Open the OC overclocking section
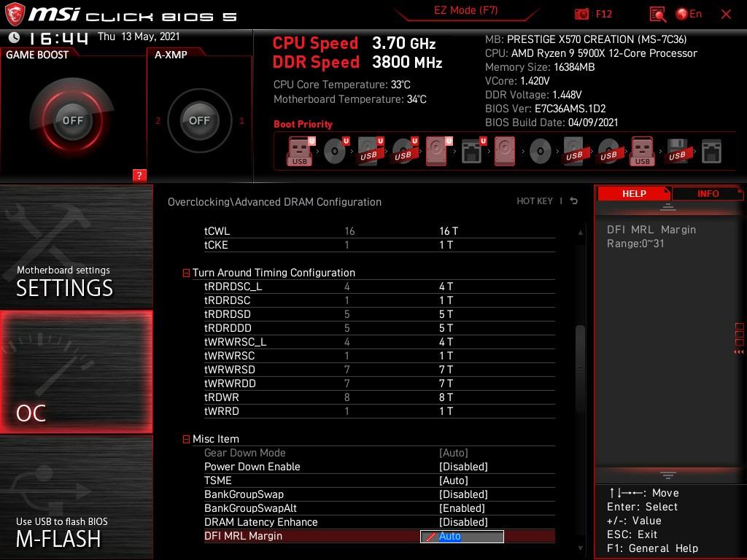Image resolution: width=747 pixels, height=560 pixels. click(76, 372)
